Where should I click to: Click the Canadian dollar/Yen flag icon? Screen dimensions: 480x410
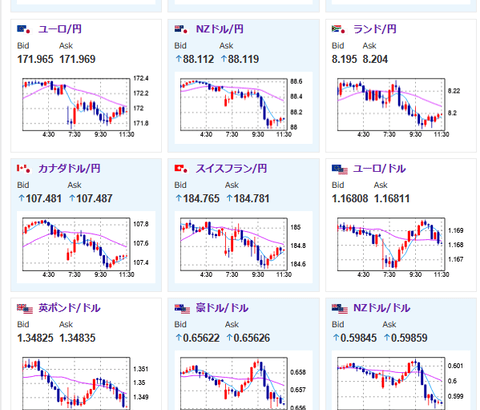click(24, 169)
